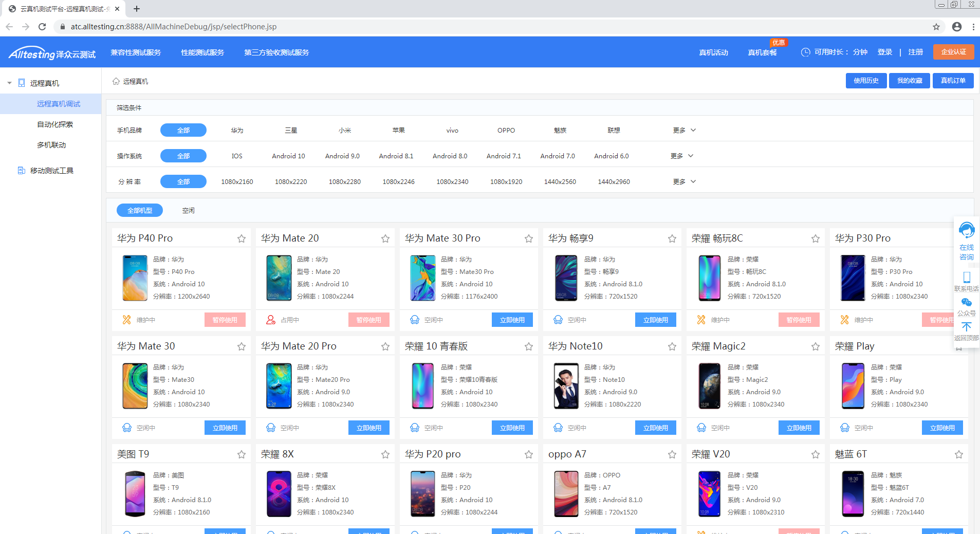Star the 荣耀 畅玩8C device card
The height and width of the screenshot is (534, 980).
[x=816, y=238]
